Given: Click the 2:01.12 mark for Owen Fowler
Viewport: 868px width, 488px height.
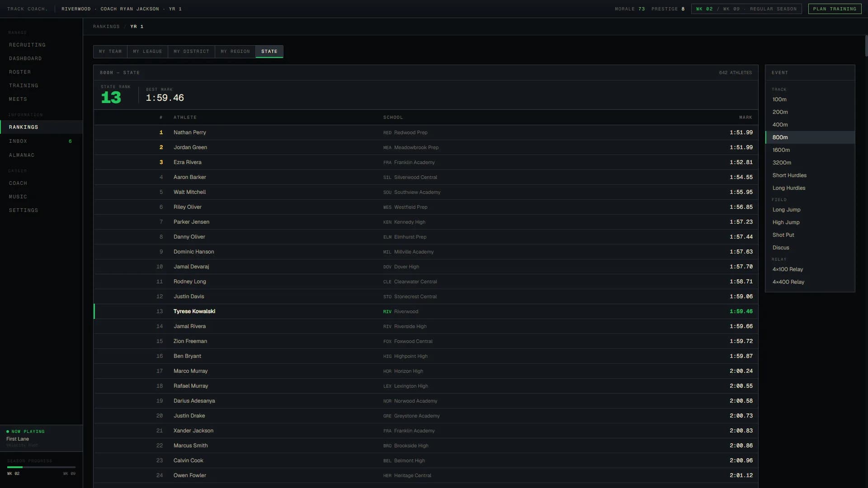Looking at the screenshot, I should coord(741,475).
